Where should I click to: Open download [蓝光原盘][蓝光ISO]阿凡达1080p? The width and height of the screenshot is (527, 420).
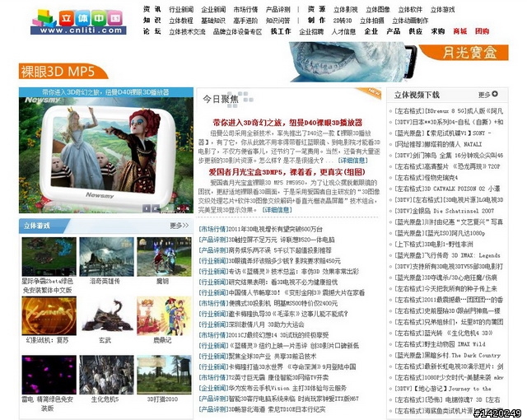440,233
